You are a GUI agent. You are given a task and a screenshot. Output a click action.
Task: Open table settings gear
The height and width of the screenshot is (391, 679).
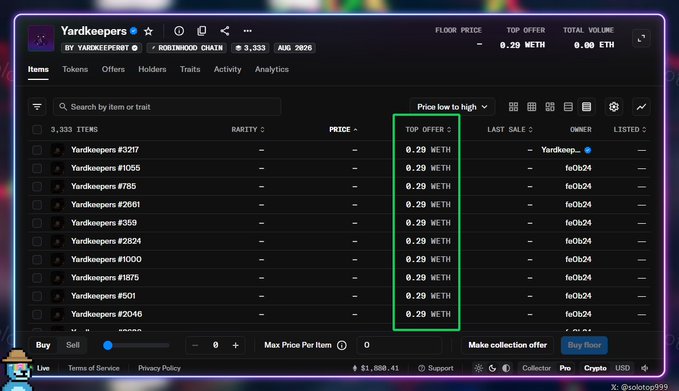pos(614,107)
